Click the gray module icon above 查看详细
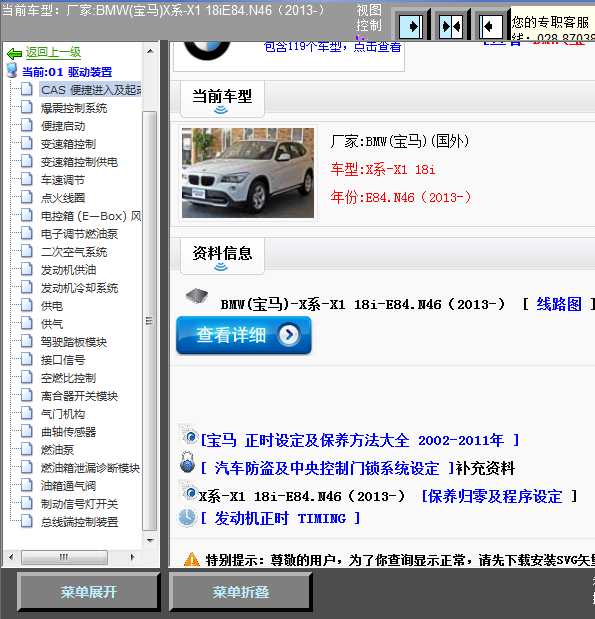The height and width of the screenshot is (619, 595). coord(197,296)
